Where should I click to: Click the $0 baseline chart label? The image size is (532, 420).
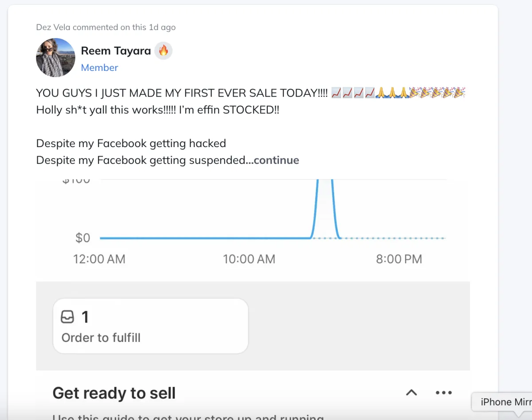pos(82,238)
